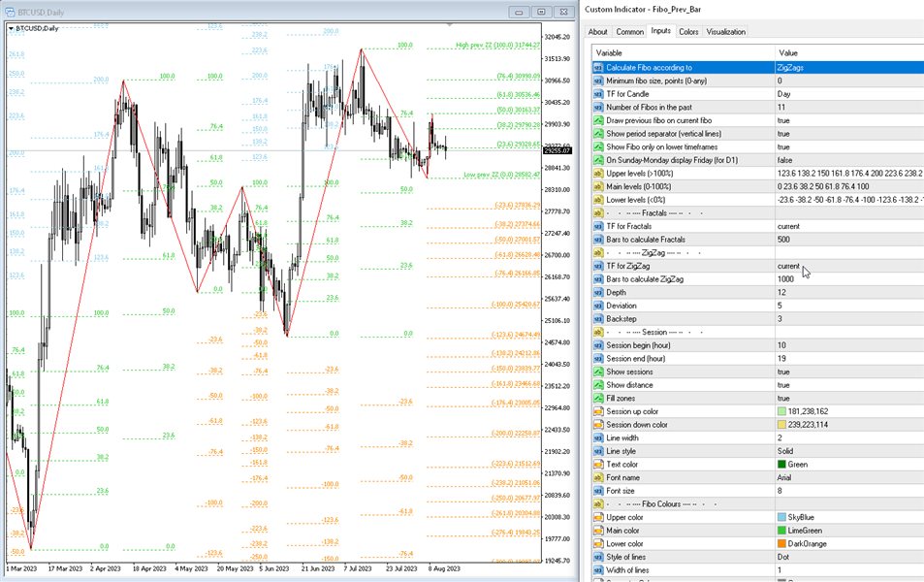This screenshot has height=582, width=924.
Task: Click the string icon for 'Font name'
Action: click(x=599, y=477)
